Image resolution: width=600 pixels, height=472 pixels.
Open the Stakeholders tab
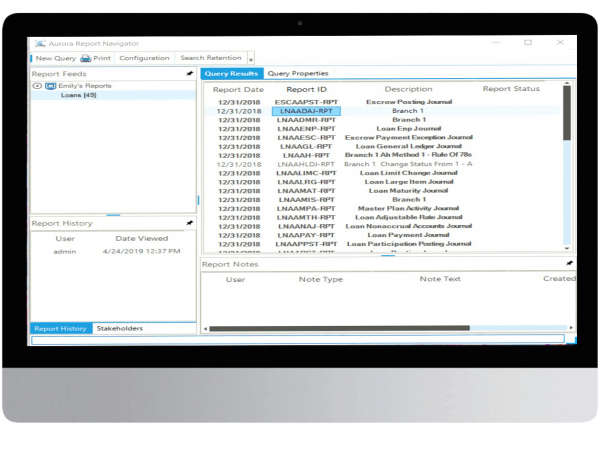pos(119,328)
